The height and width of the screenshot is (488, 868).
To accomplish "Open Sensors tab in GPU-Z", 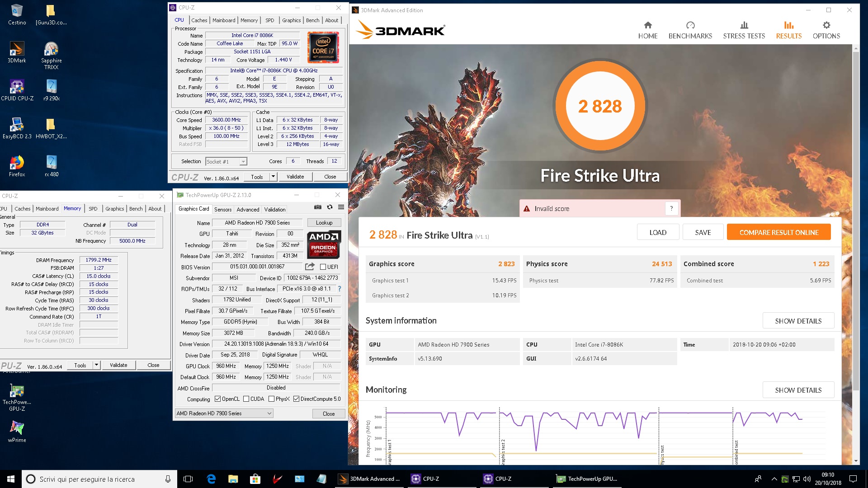I will (223, 209).
